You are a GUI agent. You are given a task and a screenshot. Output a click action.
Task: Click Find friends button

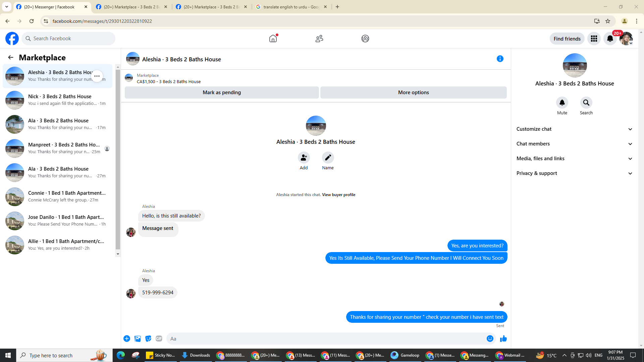tap(567, 39)
